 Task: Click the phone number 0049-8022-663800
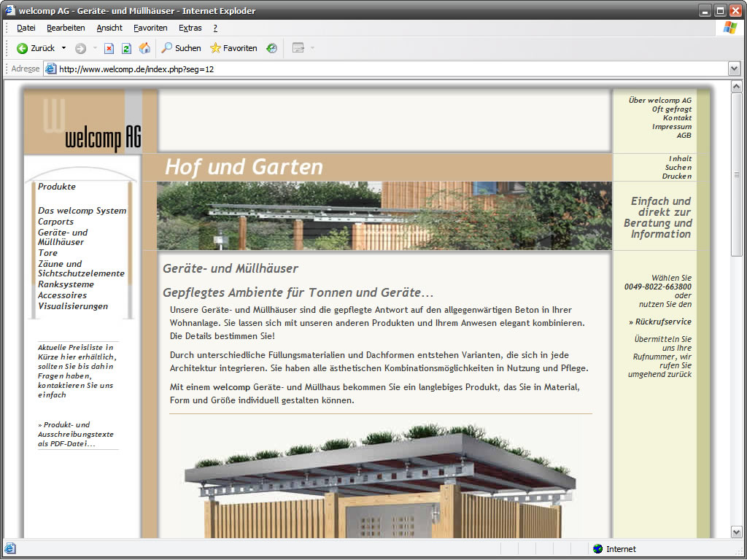pos(658,287)
